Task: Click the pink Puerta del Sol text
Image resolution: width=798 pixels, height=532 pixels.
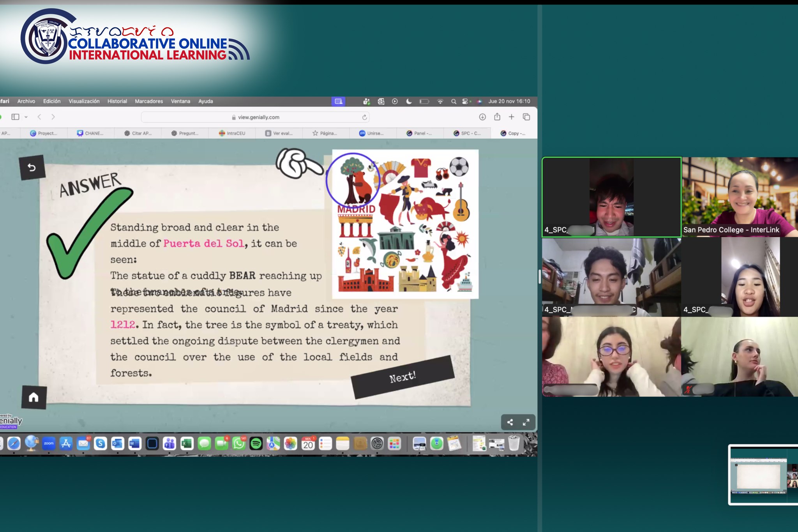Action: point(203,244)
